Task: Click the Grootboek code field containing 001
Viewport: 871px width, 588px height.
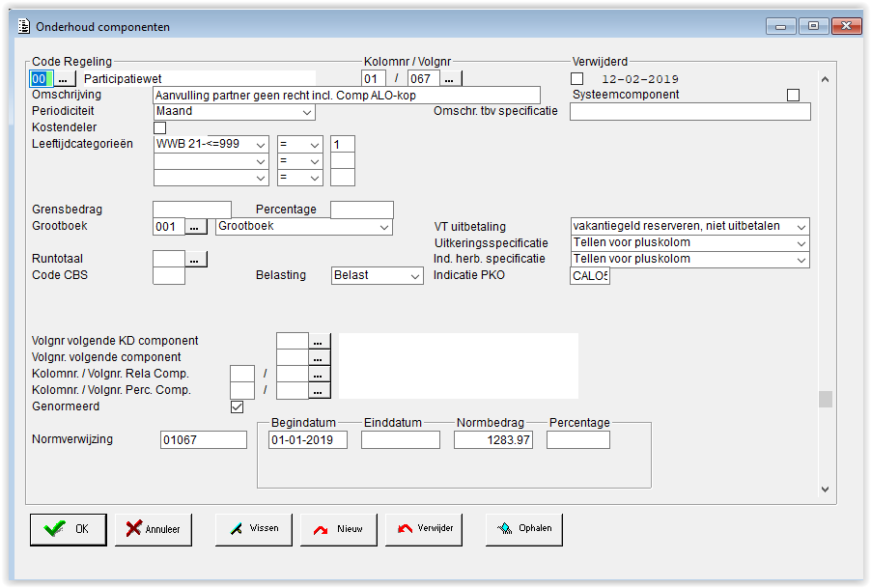Action: pyautogui.click(x=169, y=227)
